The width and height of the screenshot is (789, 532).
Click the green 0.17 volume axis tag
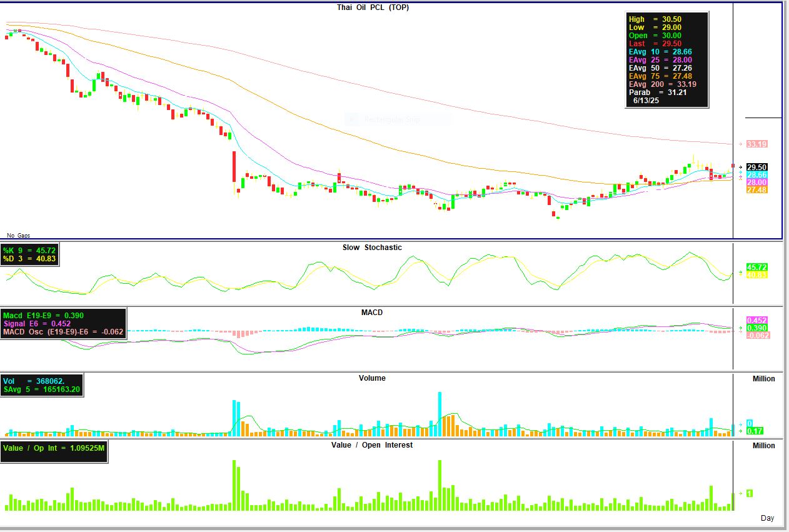pyautogui.click(x=754, y=431)
